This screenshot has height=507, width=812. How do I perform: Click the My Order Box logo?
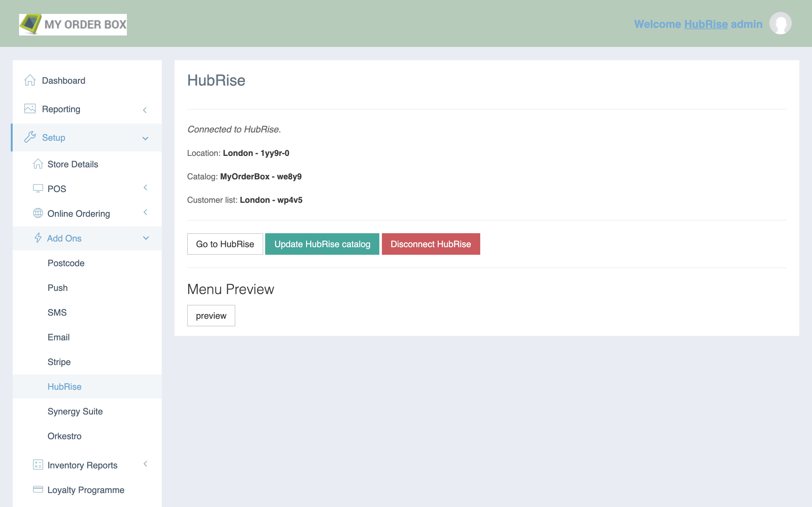(x=73, y=24)
